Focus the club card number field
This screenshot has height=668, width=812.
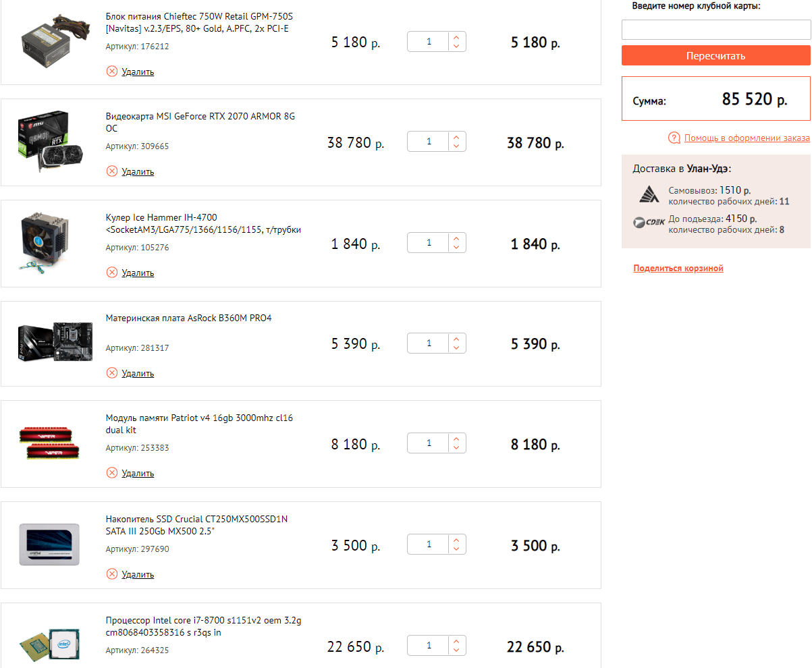click(x=715, y=30)
